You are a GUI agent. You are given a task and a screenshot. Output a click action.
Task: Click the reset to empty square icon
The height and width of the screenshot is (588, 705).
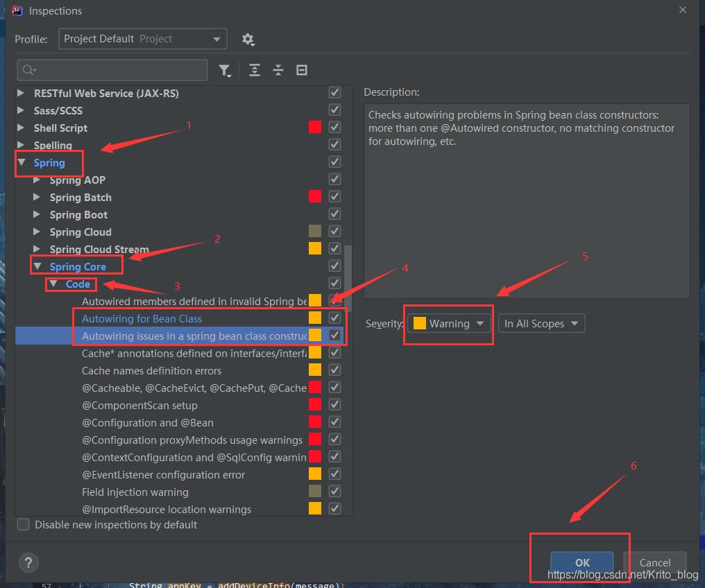point(302,70)
